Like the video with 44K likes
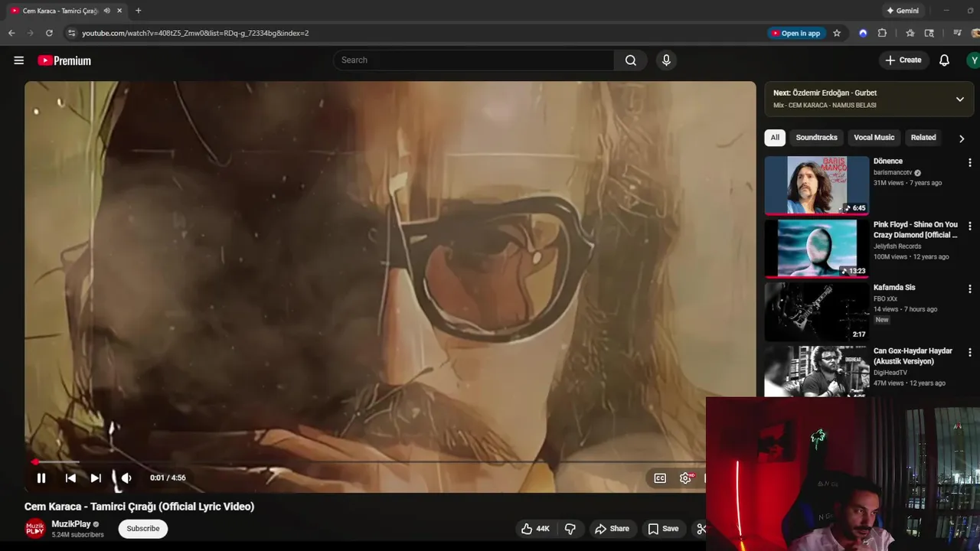This screenshot has width=980, height=551. (535, 529)
